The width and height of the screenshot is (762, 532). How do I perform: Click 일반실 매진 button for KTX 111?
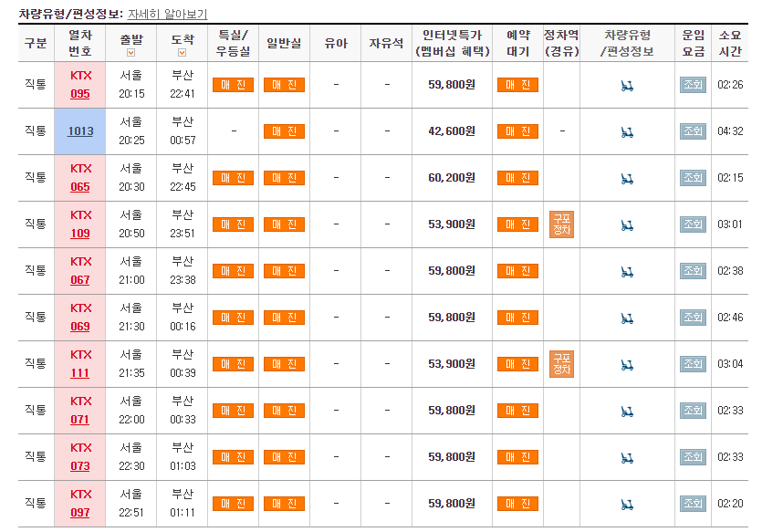click(x=285, y=364)
